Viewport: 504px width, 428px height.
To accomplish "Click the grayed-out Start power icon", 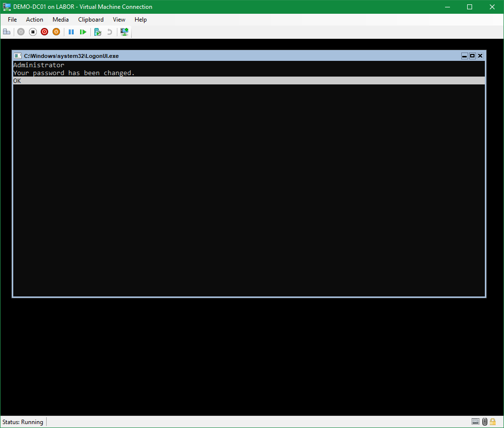I will [21, 32].
